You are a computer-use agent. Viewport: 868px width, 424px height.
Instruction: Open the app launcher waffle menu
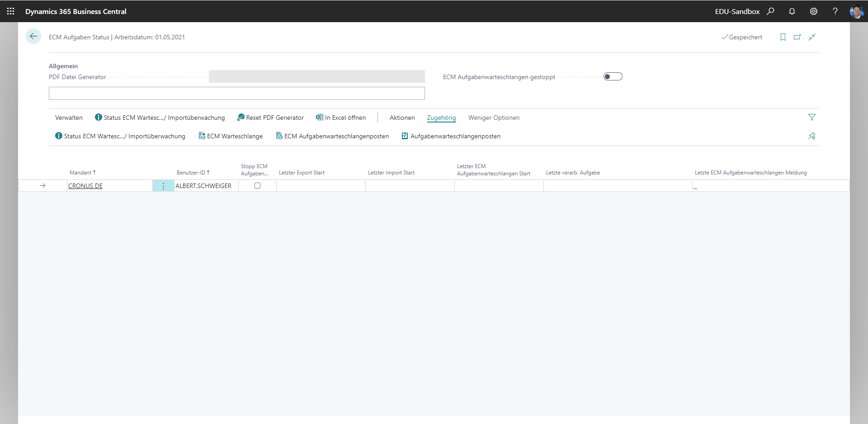[x=10, y=11]
